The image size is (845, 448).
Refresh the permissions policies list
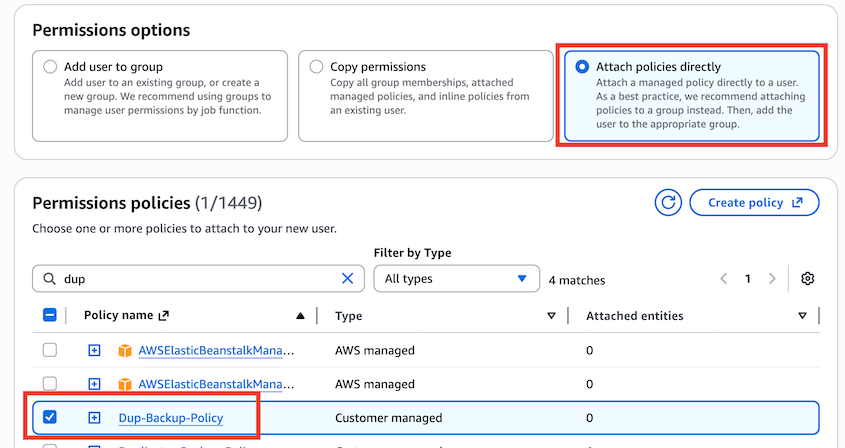[x=668, y=203]
